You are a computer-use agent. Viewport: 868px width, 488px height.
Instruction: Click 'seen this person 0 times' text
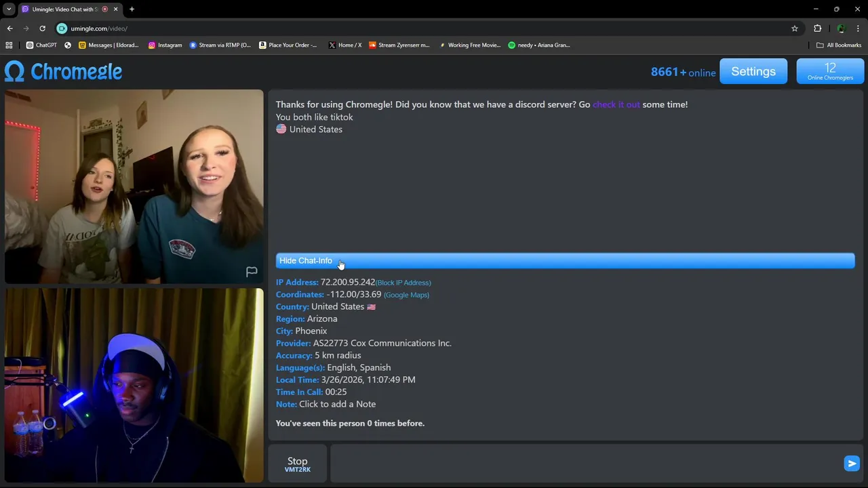pos(350,423)
